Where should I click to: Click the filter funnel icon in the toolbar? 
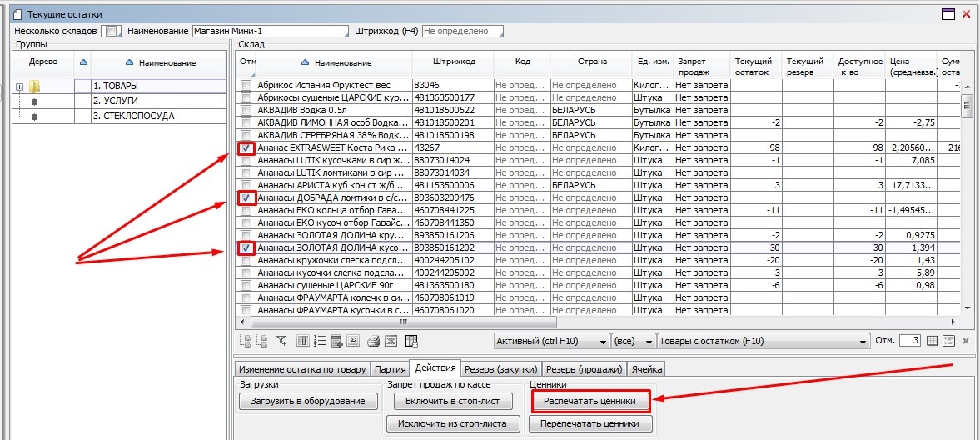pyautogui.click(x=281, y=341)
